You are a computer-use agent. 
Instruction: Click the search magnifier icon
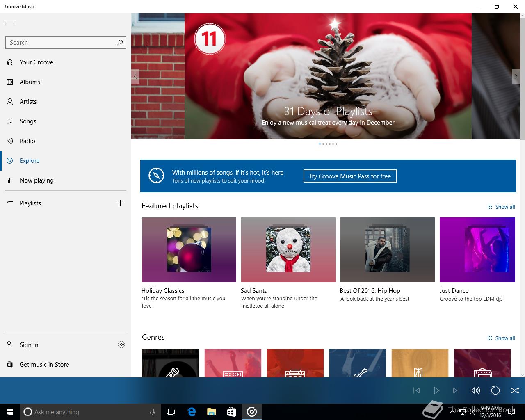(120, 42)
